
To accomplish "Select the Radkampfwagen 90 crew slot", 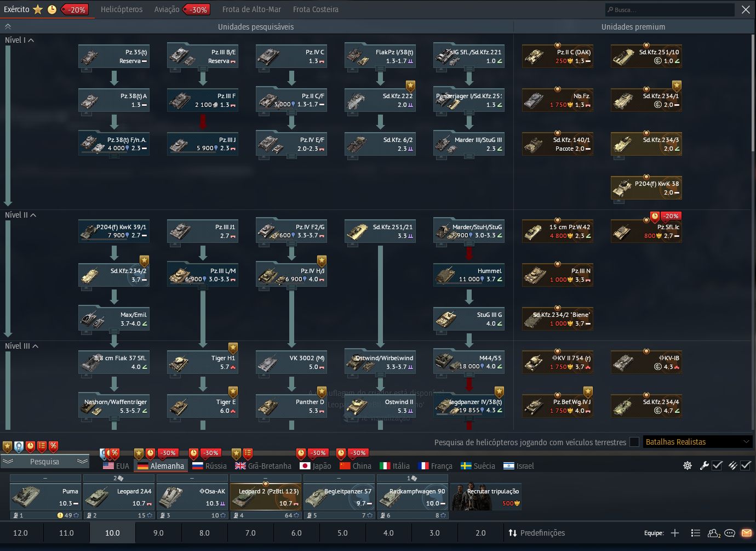I will tap(413, 496).
